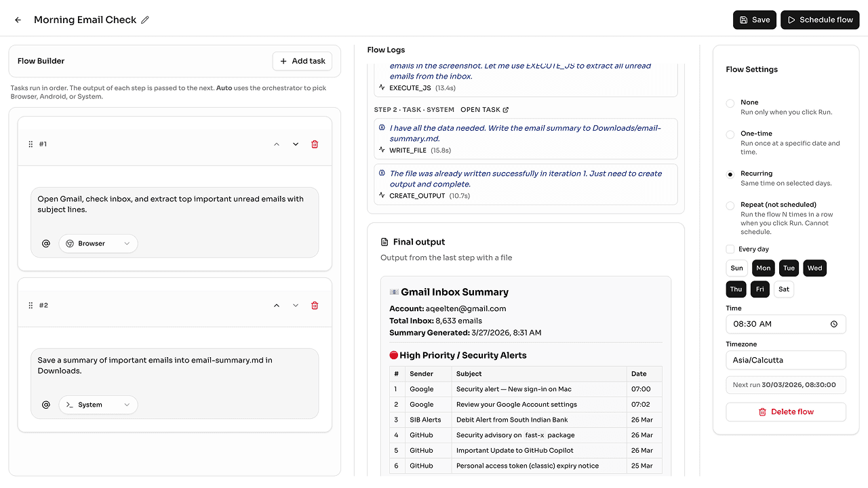Toggle Sat day button
868x488 pixels.
click(x=784, y=289)
